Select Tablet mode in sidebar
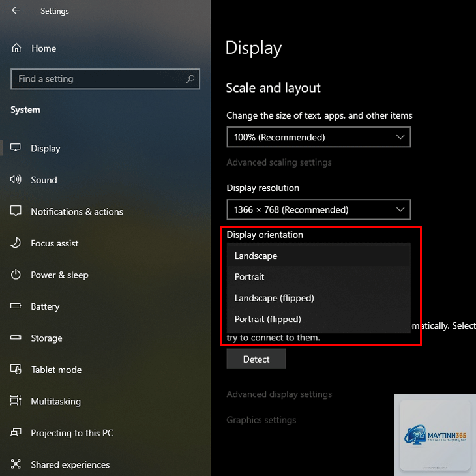Image resolution: width=476 pixels, height=476 pixels. pos(57,370)
